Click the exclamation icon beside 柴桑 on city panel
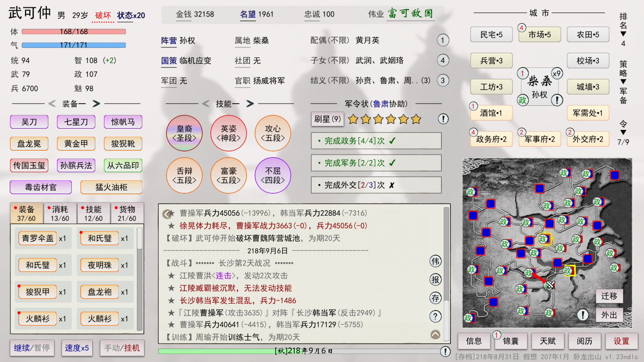 pyautogui.click(x=556, y=100)
